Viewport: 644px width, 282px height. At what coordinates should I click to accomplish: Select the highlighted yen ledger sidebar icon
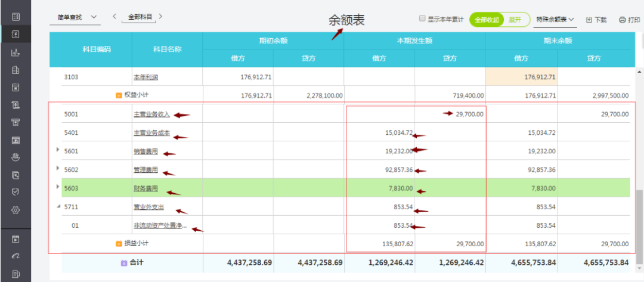coord(16,35)
